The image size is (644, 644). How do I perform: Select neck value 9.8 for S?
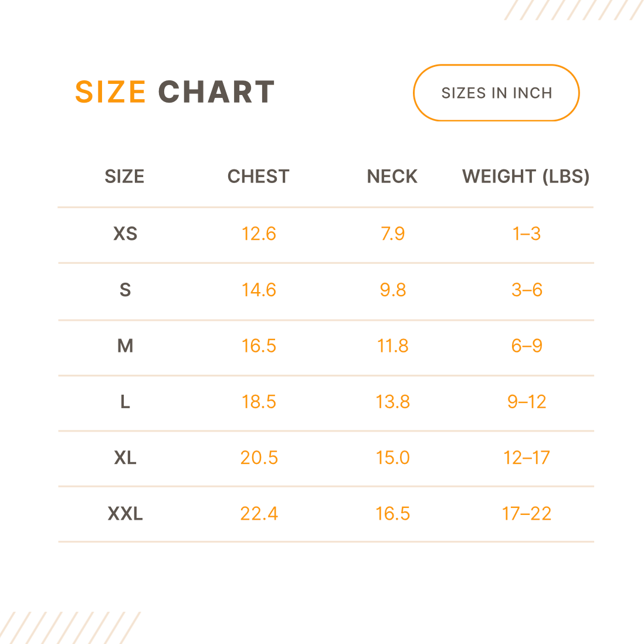[x=392, y=290]
